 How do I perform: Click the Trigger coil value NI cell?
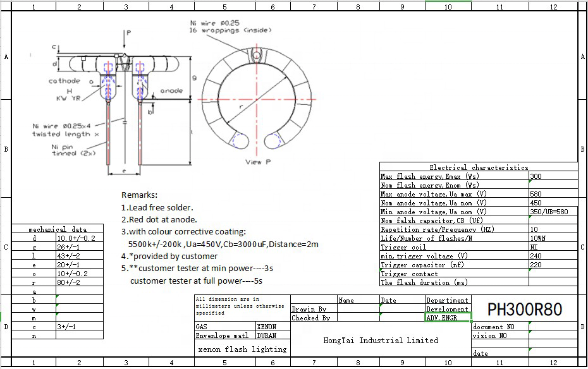click(553, 247)
